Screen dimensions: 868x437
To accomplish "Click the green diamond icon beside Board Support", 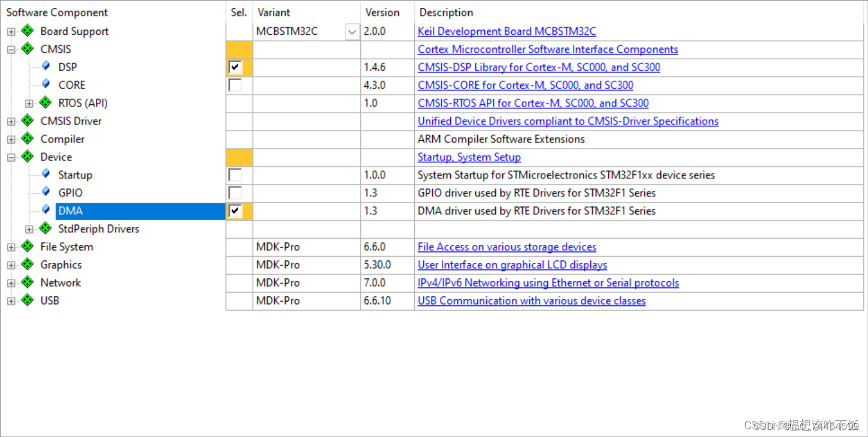I will [x=28, y=31].
